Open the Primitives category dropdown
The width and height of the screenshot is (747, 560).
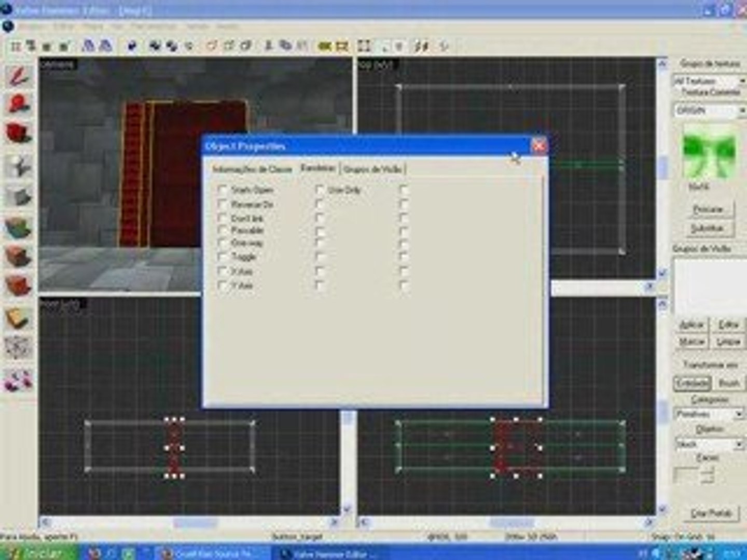pyautogui.click(x=709, y=414)
